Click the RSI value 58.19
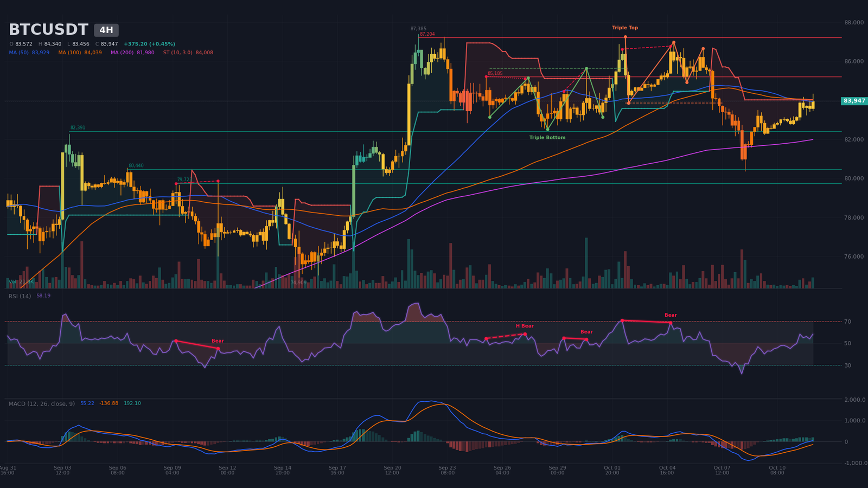 pos(43,296)
